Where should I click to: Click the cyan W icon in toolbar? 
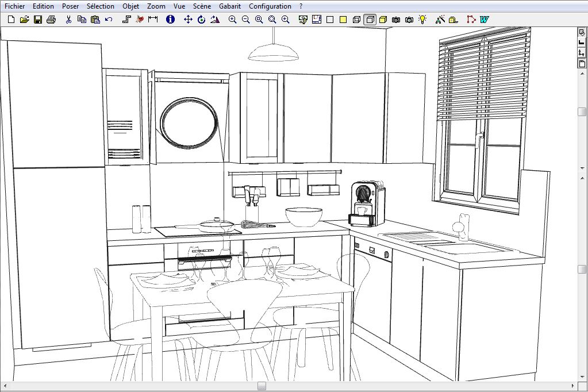[485, 20]
